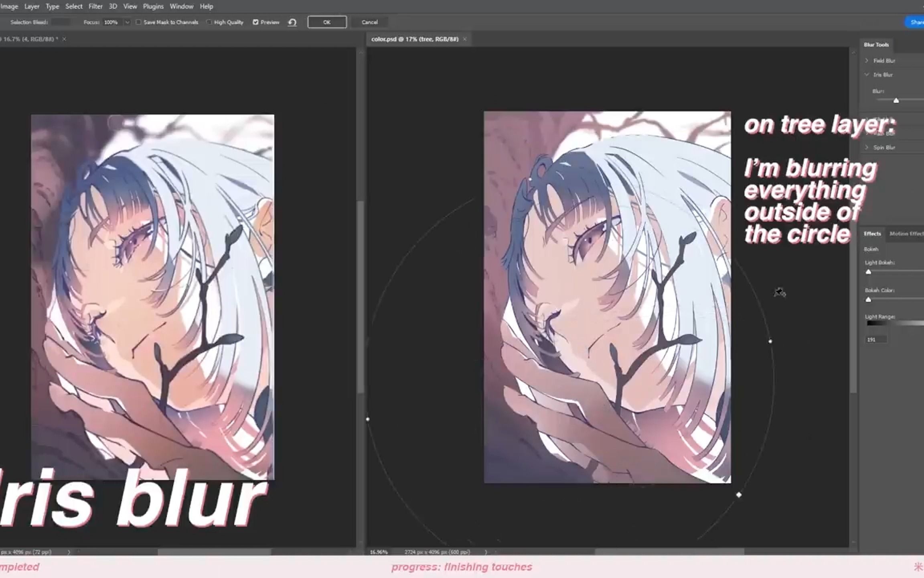Open status bar arrow beside 600 ppi
This screenshot has width=924, height=578.
coord(486,552)
